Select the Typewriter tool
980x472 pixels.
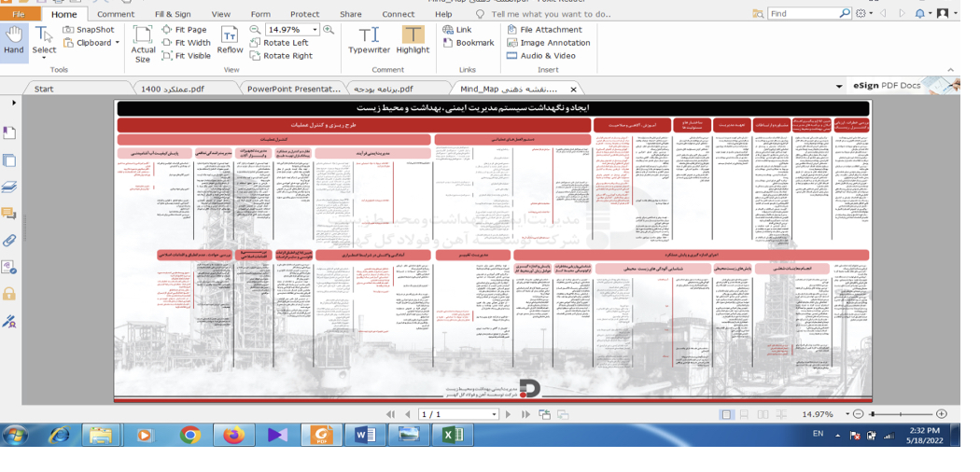369,41
